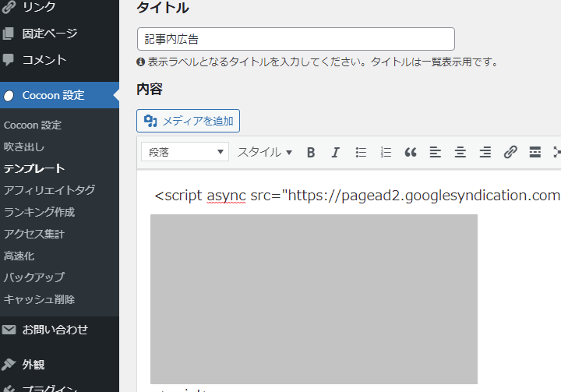Click the メディアを追加 button

point(189,121)
